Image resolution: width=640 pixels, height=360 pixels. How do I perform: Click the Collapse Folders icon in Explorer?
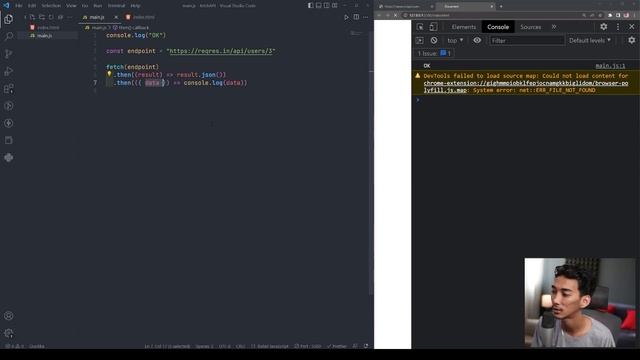(x=60, y=17)
